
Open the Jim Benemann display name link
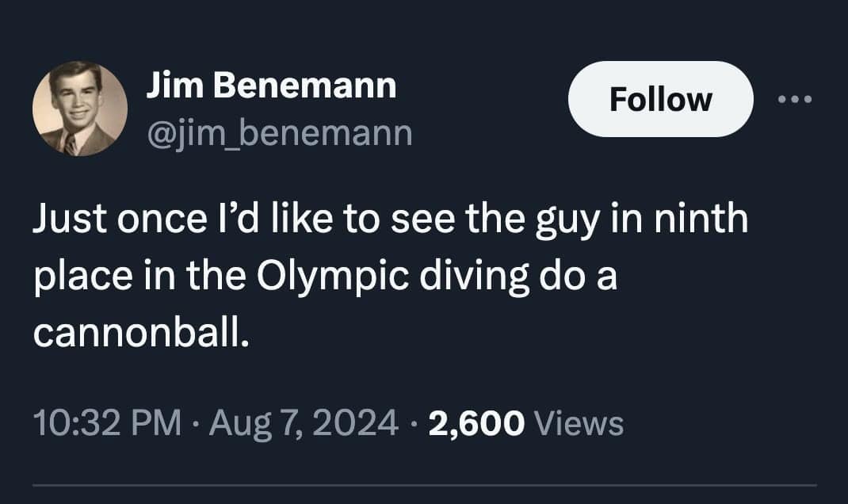(x=271, y=85)
